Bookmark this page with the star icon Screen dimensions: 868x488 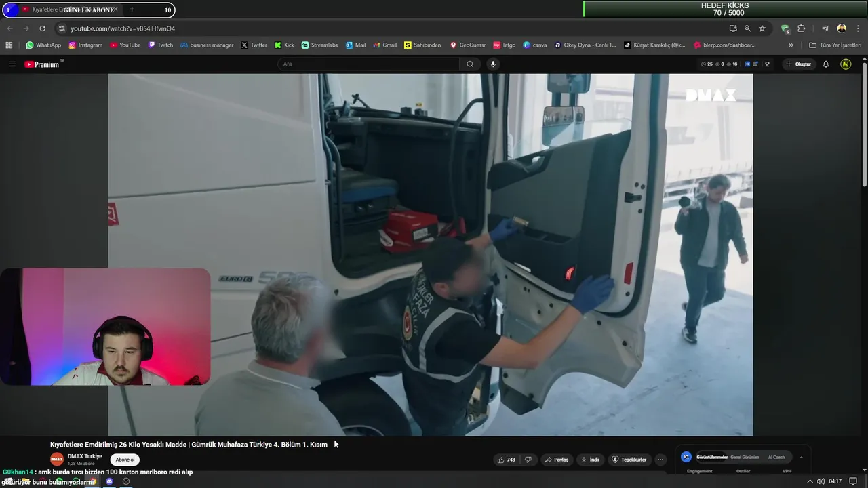[762, 28]
